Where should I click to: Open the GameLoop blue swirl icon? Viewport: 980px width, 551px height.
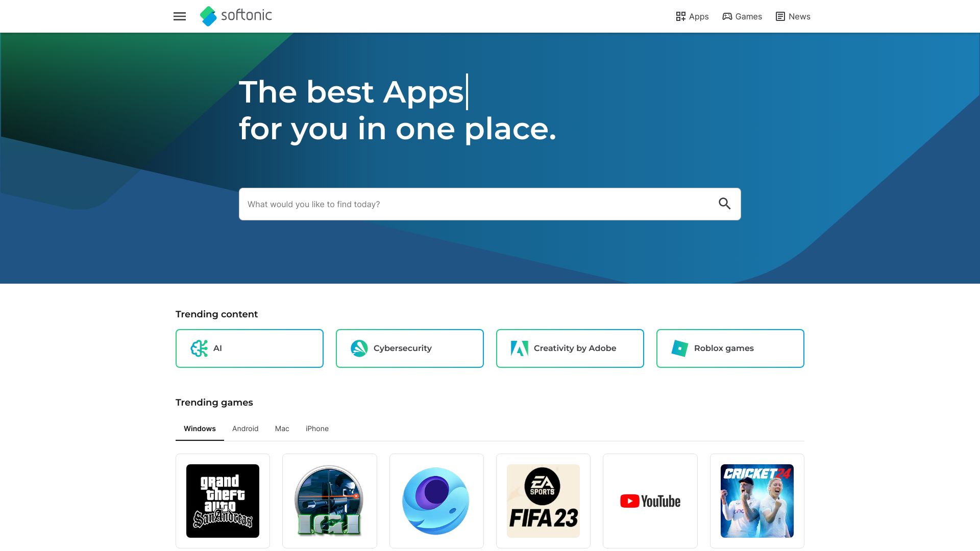(x=436, y=501)
